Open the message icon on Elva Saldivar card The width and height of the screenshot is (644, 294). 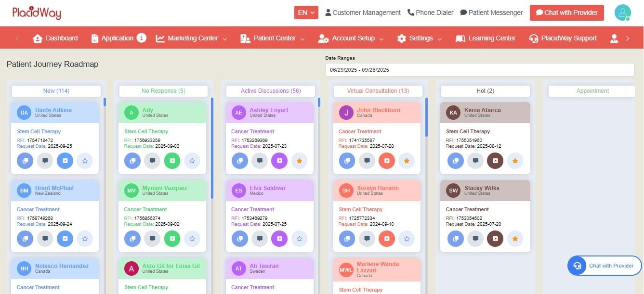click(260, 239)
